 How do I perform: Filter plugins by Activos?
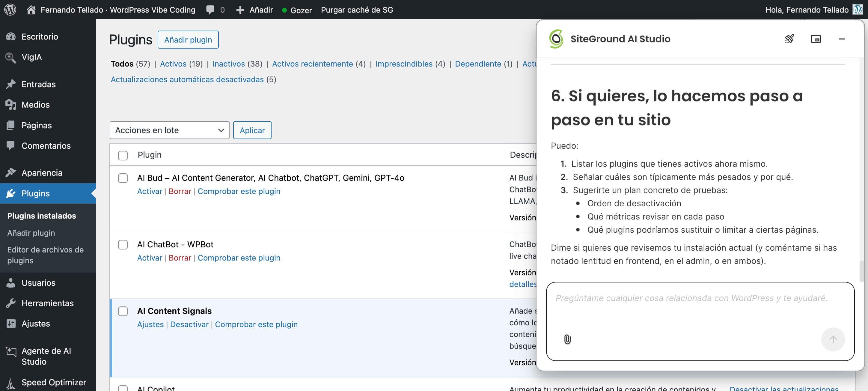173,64
